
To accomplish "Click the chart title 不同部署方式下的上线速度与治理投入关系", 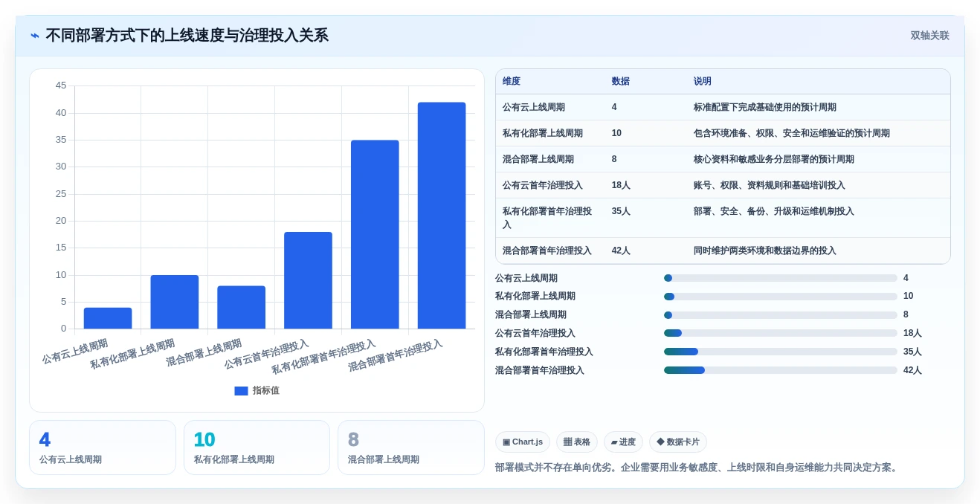I will pos(187,36).
